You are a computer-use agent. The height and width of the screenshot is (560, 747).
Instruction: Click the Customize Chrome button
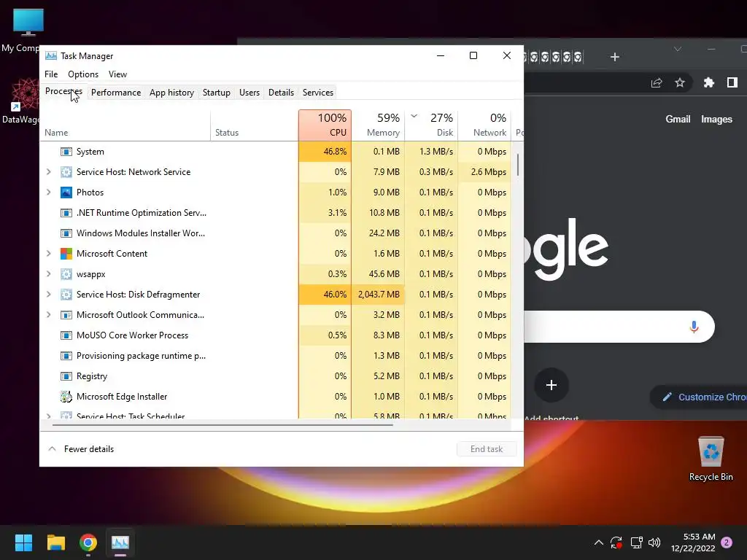point(700,397)
